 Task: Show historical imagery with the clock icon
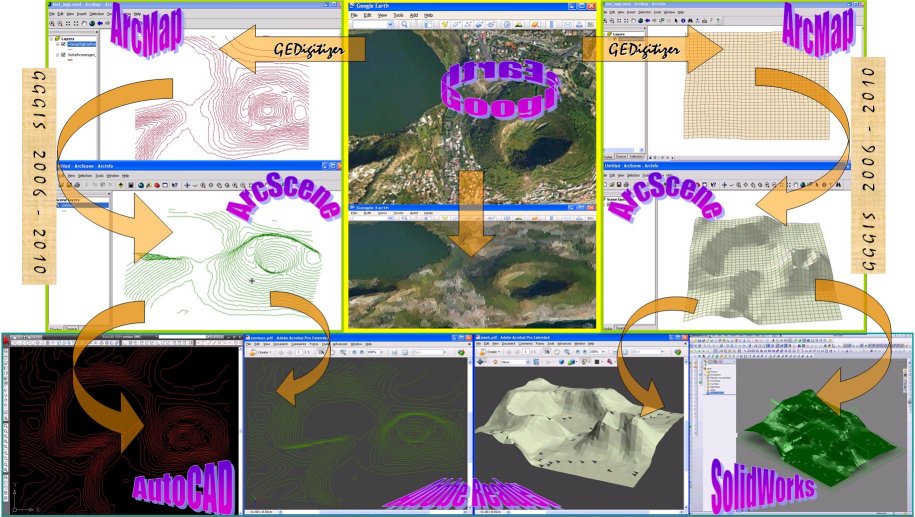click(507, 25)
